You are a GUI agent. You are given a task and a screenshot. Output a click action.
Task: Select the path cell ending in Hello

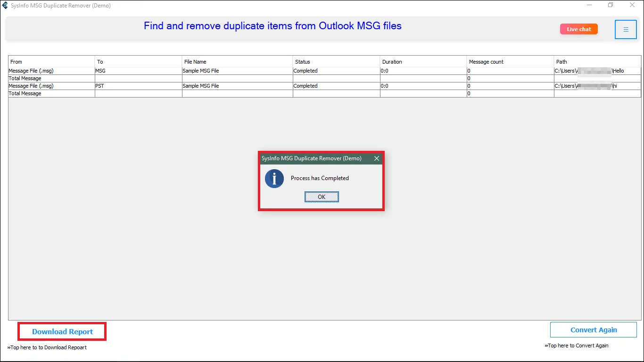click(x=597, y=71)
